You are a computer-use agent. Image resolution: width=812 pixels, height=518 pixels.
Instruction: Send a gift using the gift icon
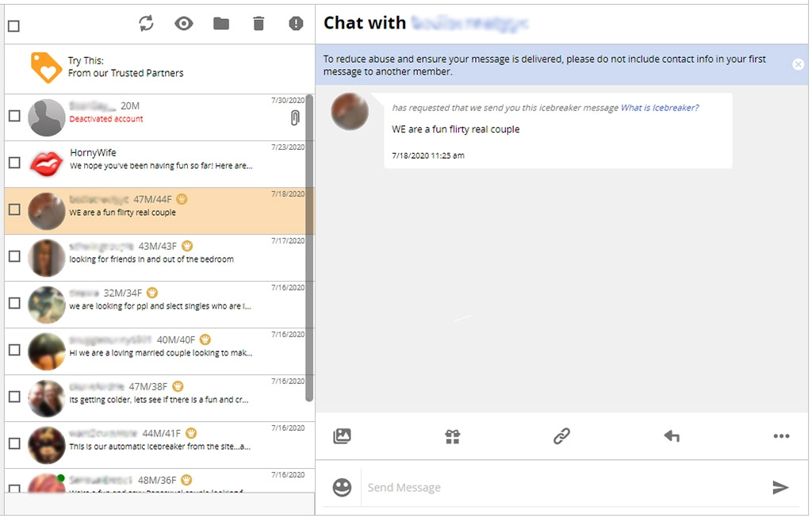(451, 436)
